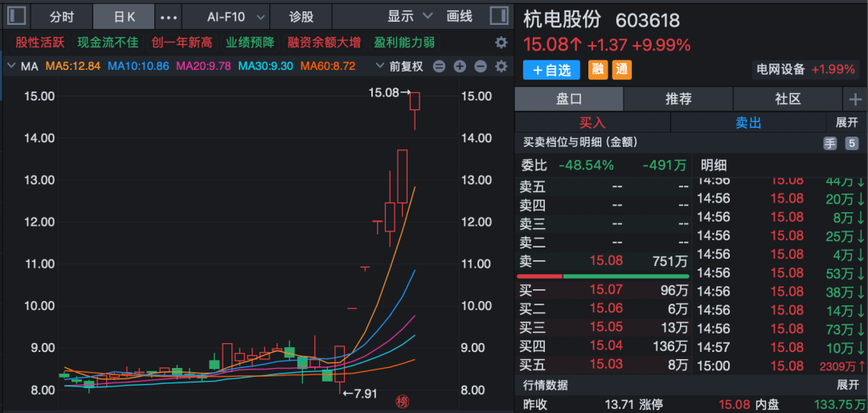Open 诊股 stock diagnosis tab

click(301, 17)
